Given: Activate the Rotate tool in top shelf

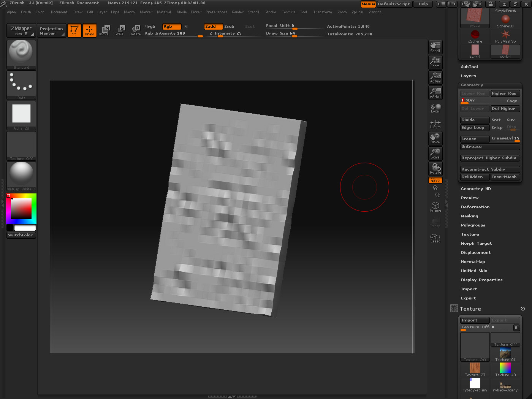Looking at the screenshot, I should [135, 30].
